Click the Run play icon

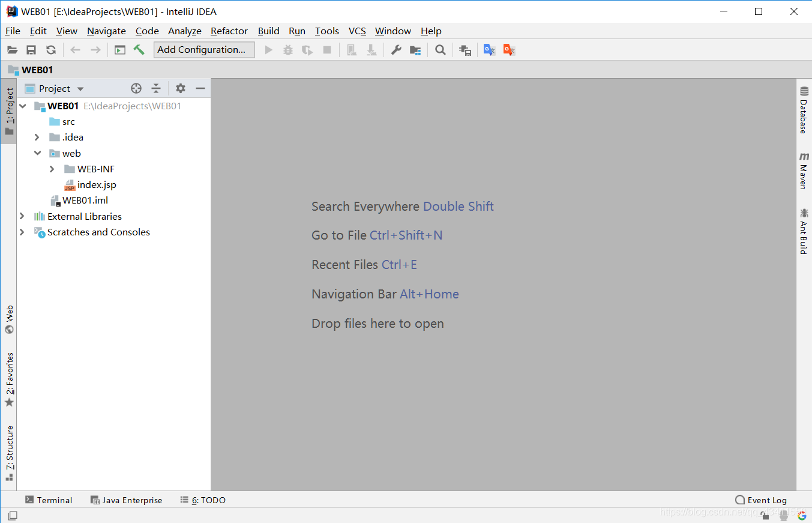[x=269, y=50]
